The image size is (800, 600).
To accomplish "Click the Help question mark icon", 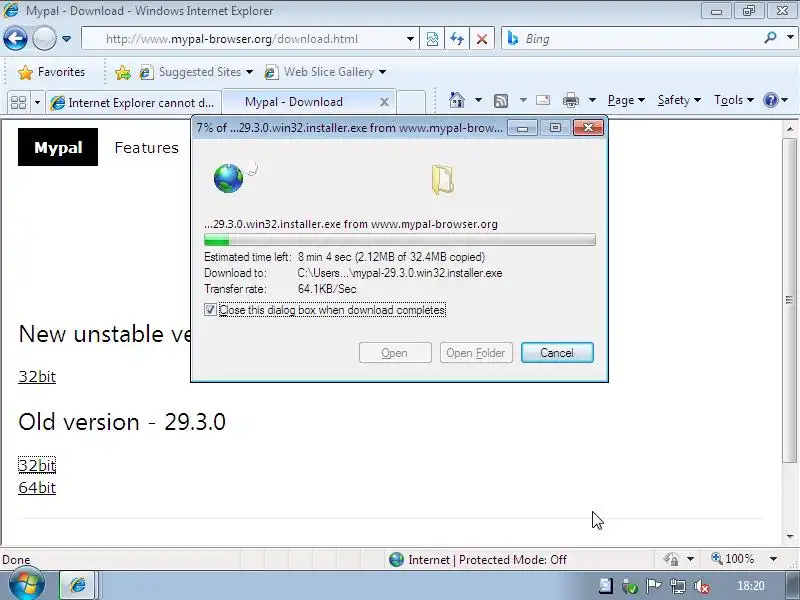I will point(770,100).
